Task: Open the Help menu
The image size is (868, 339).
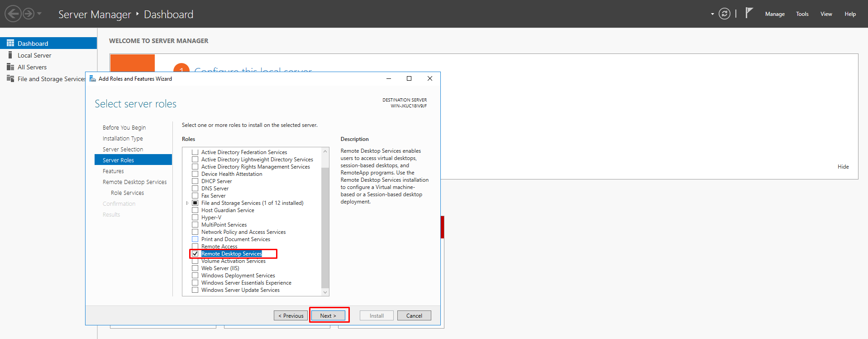Action: [x=850, y=14]
